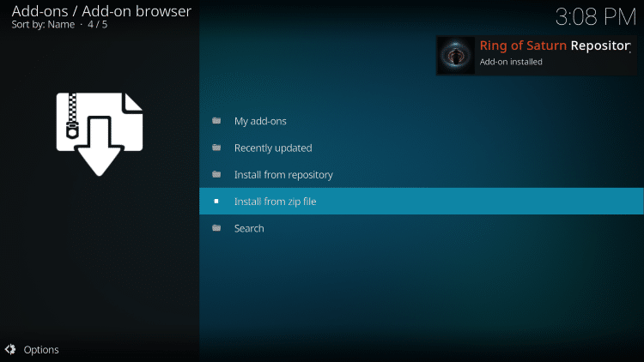The image size is (644, 362).
Task: Open the Search entry in the add-on browser
Action: coord(249,228)
